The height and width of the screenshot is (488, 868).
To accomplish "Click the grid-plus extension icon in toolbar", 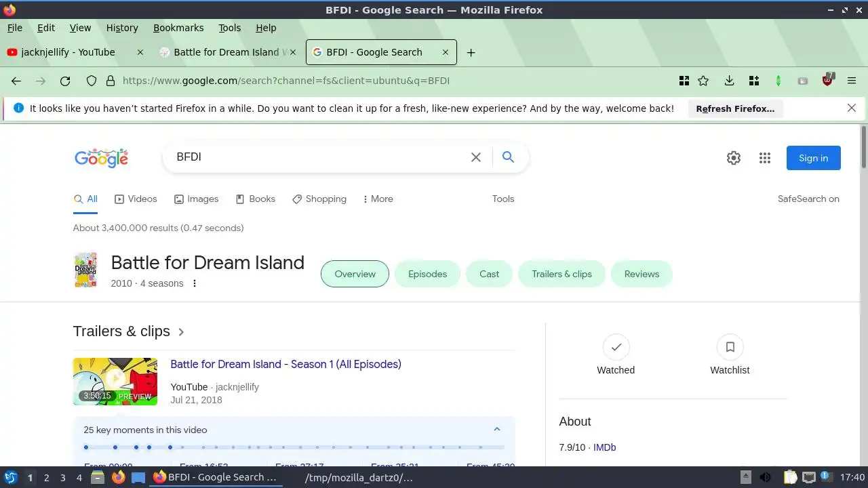I will click(x=753, y=81).
